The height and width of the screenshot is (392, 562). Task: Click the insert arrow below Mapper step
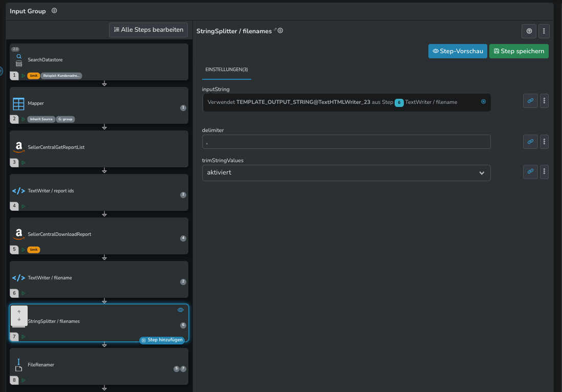104,127
